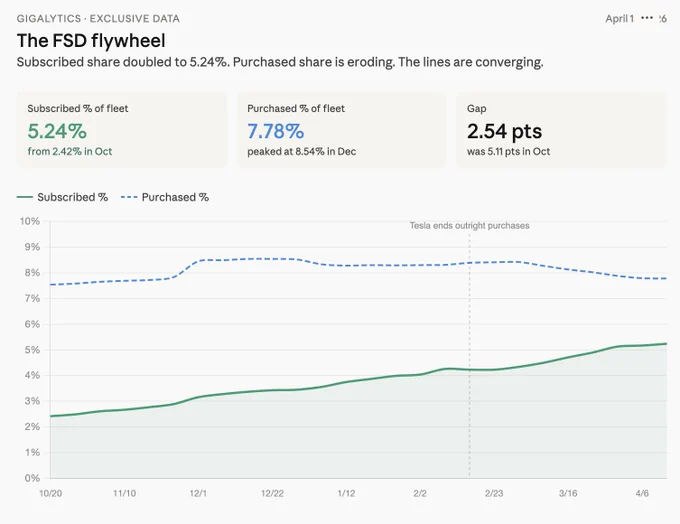Click the 7.78% blue value
This screenshot has width=680, height=524.
276,131
